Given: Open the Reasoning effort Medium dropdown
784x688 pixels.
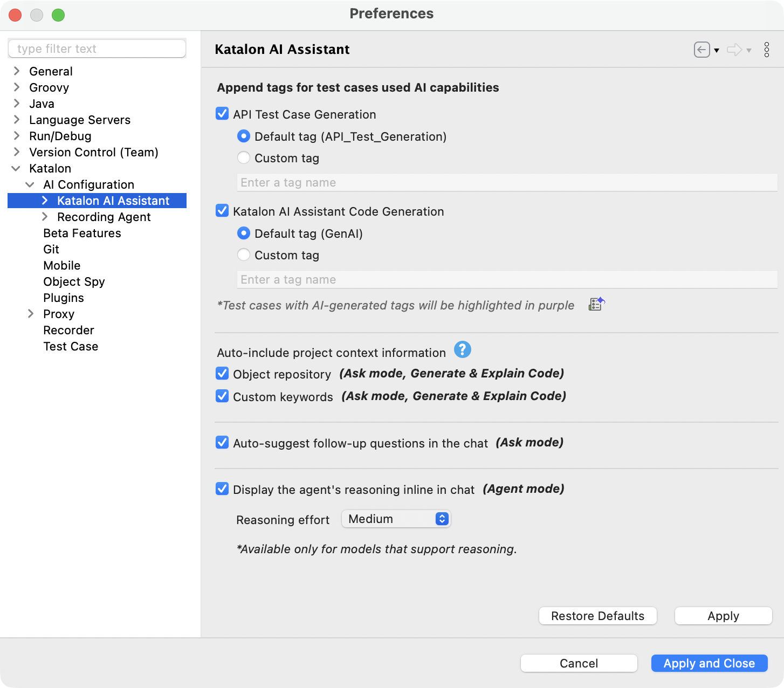Looking at the screenshot, I should click(396, 519).
